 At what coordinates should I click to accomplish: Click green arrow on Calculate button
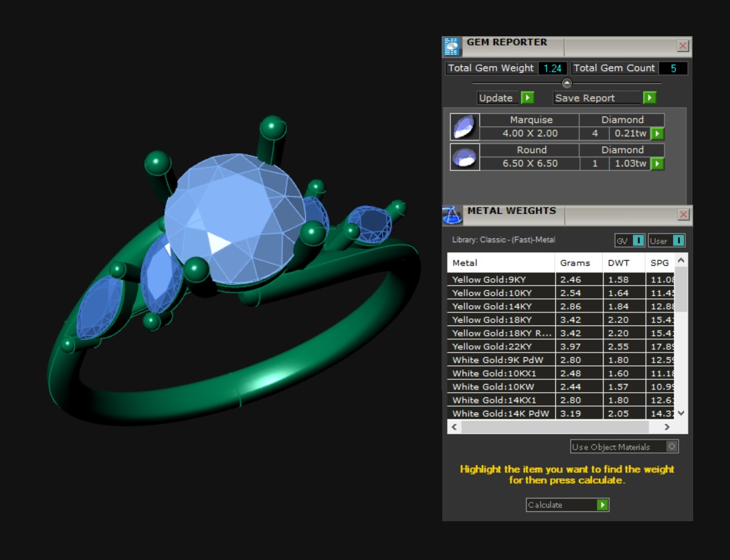(x=602, y=505)
